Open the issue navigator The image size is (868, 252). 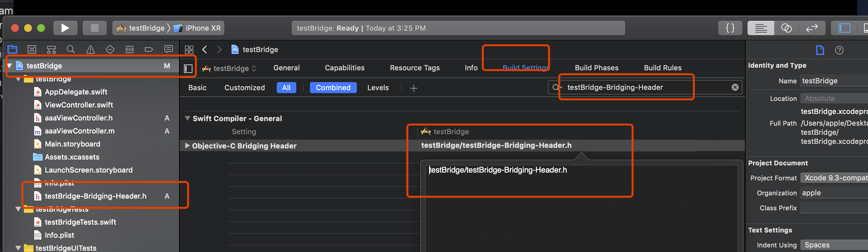90,49
